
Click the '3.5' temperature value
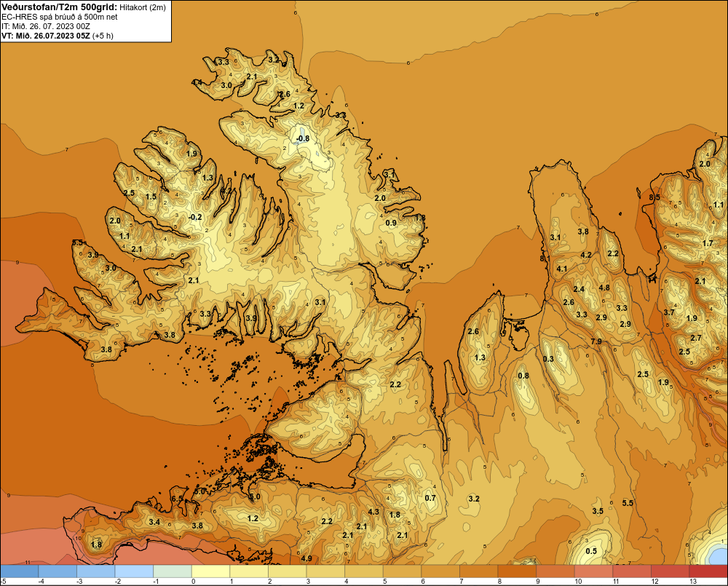[598, 511]
